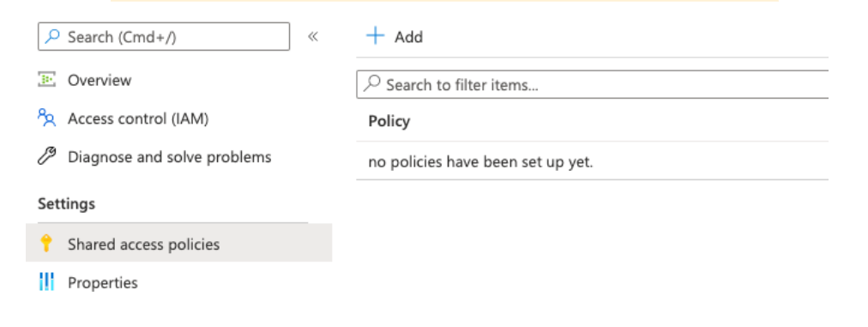Click the Overview icon in sidebar

point(46,80)
